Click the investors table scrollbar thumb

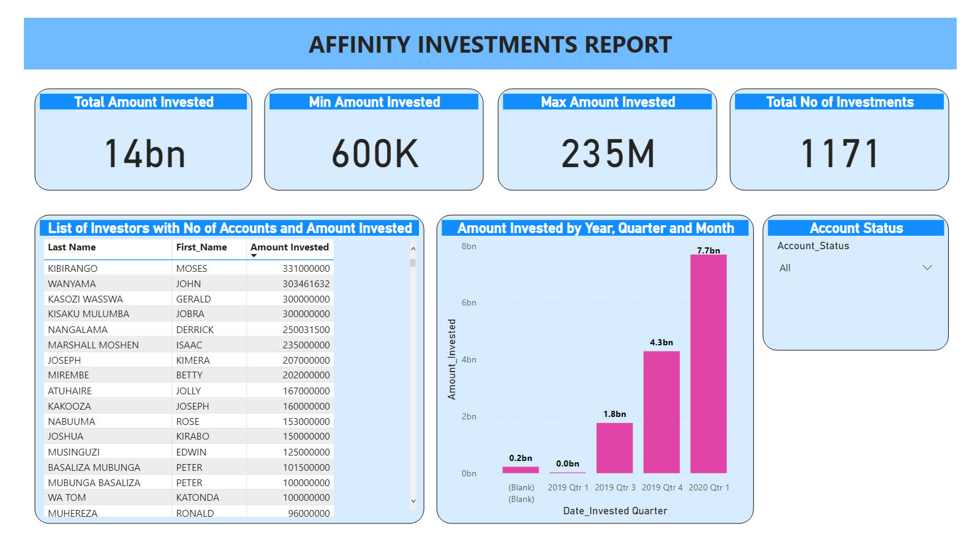[413, 263]
